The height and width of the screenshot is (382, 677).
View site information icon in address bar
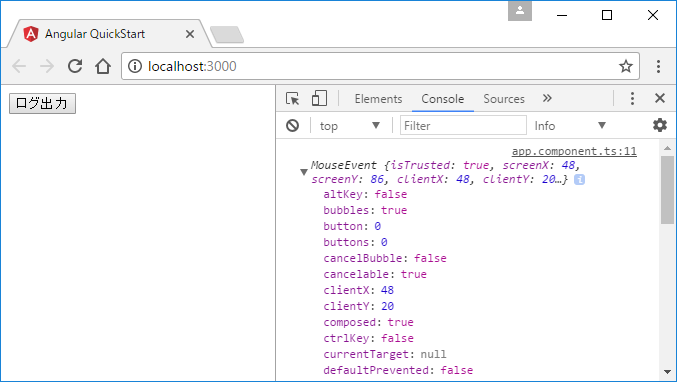pos(135,66)
